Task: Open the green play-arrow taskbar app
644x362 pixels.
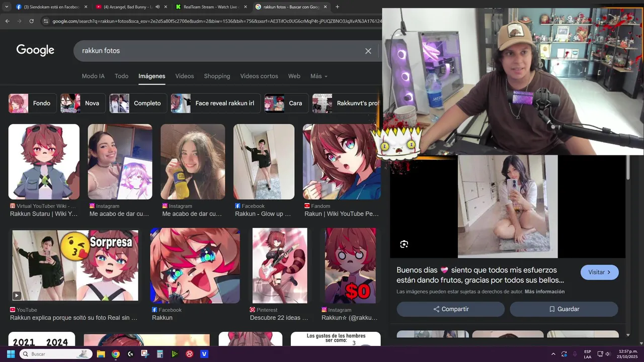Action: click(x=175, y=354)
